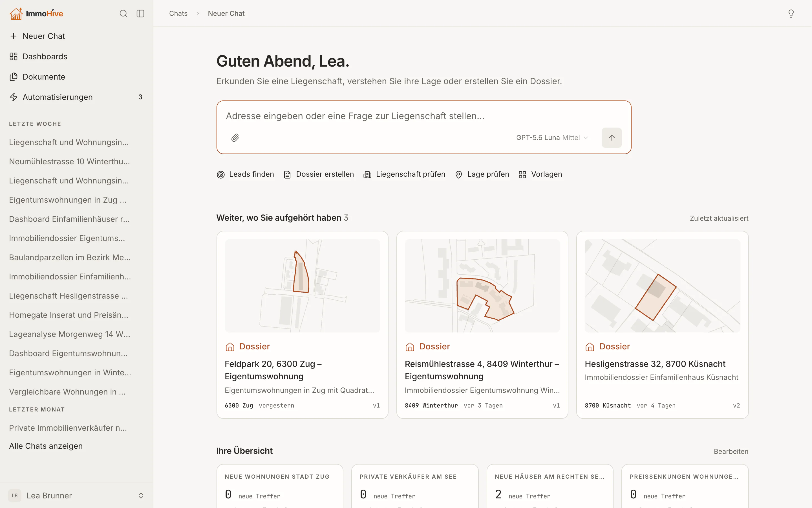Go to Dokumente in sidebar

click(76, 77)
